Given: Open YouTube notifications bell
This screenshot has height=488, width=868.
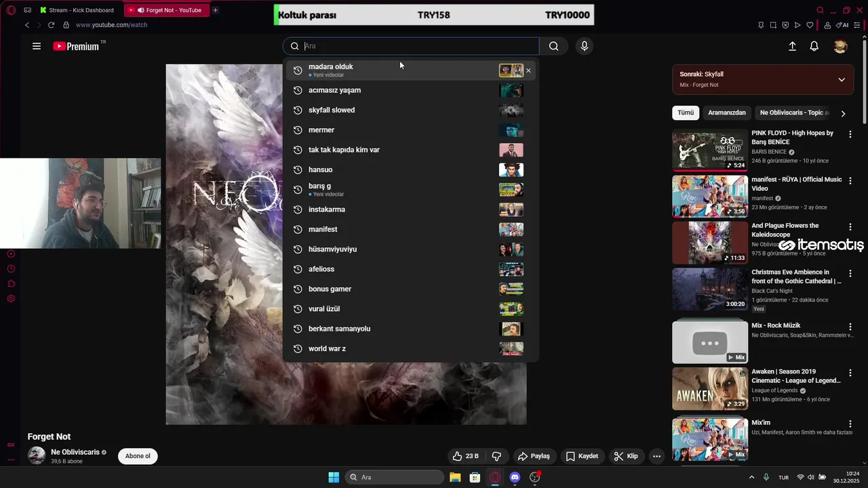Looking at the screenshot, I should point(814,46).
